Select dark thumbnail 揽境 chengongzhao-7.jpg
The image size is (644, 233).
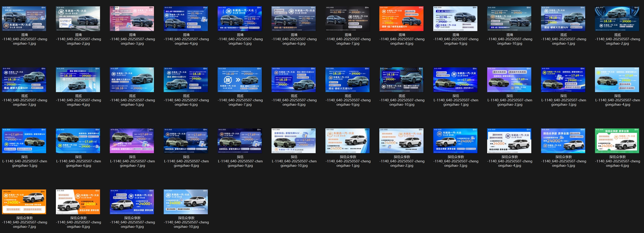pyautogui.click(x=348, y=19)
